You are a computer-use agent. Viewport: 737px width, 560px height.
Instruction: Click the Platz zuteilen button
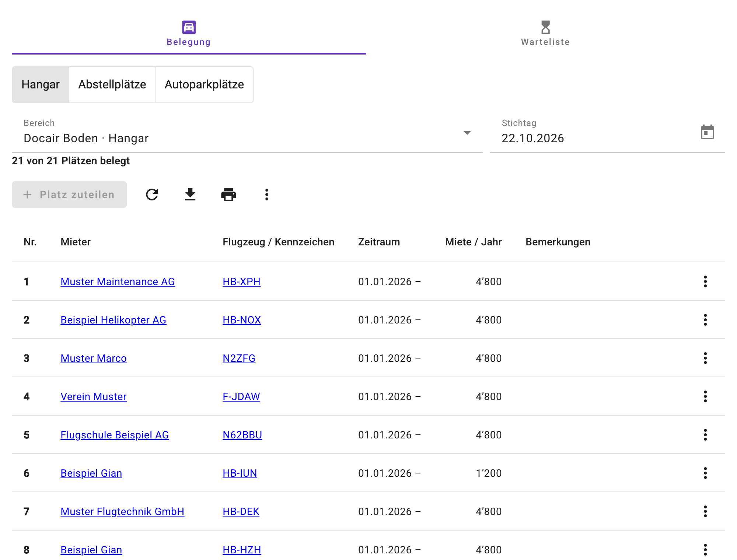click(x=69, y=195)
